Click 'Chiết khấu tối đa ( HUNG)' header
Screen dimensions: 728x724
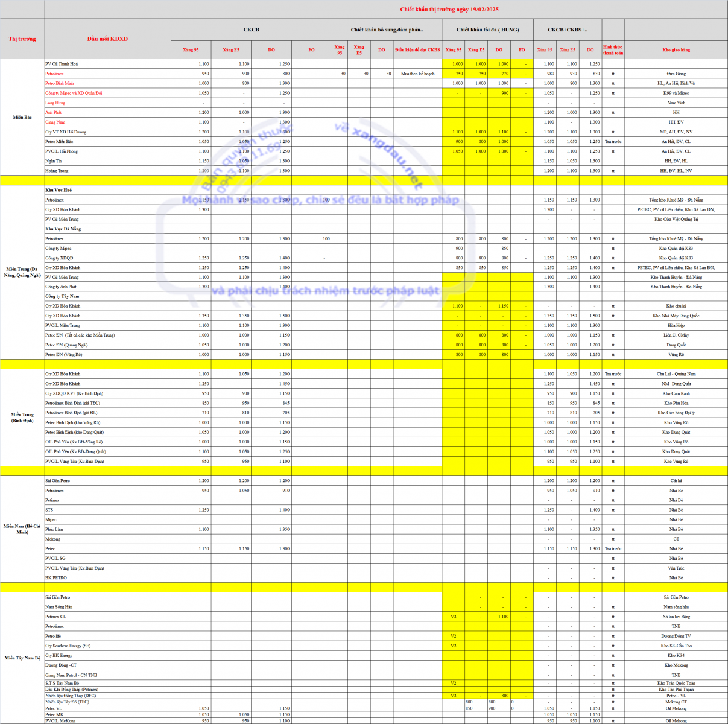coord(487,30)
